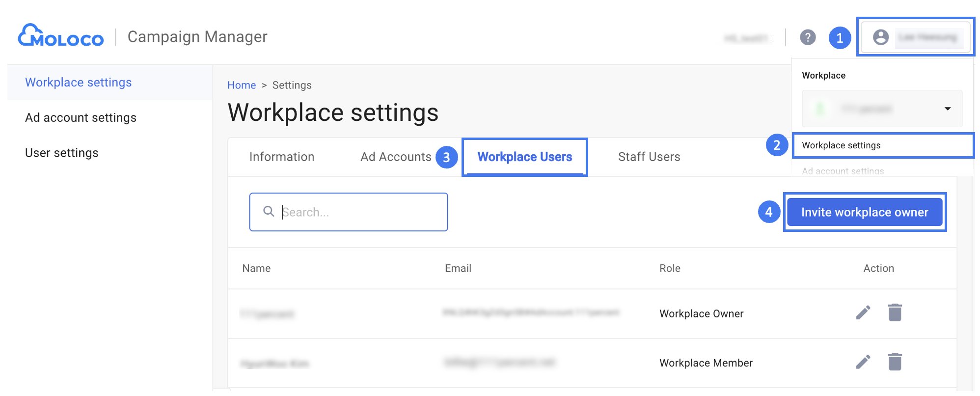Choose Workplace settings in the profile menu
This screenshot has height=396, width=980.
(x=841, y=145)
